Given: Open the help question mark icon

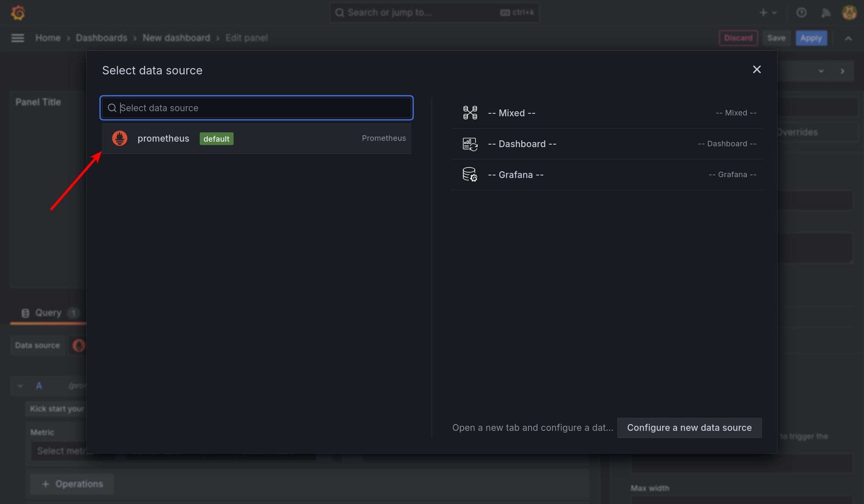Looking at the screenshot, I should [x=801, y=13].
